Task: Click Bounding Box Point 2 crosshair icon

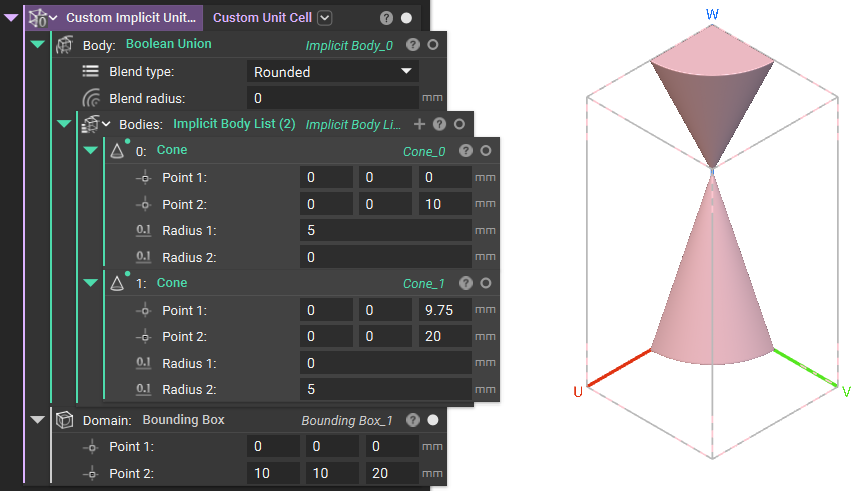Action: [x=91, y=473]
